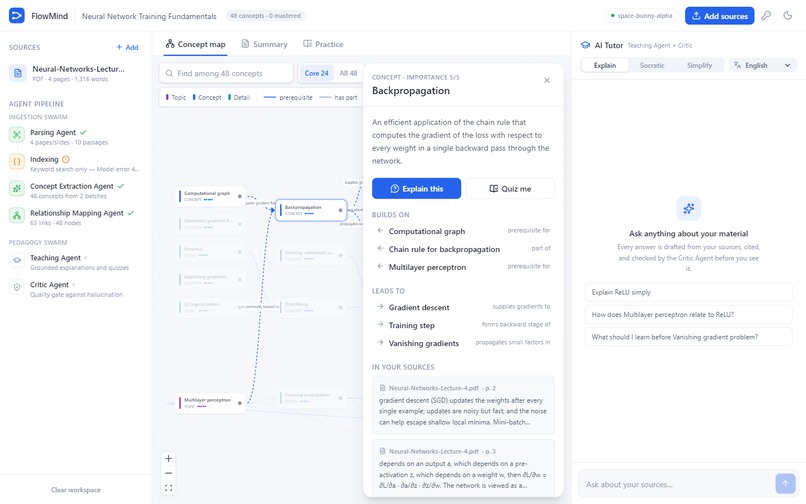The width and height of the screenshot is (806, 504).
Task: Open the Computational graph prerequisite link
Action: (463, 231)
